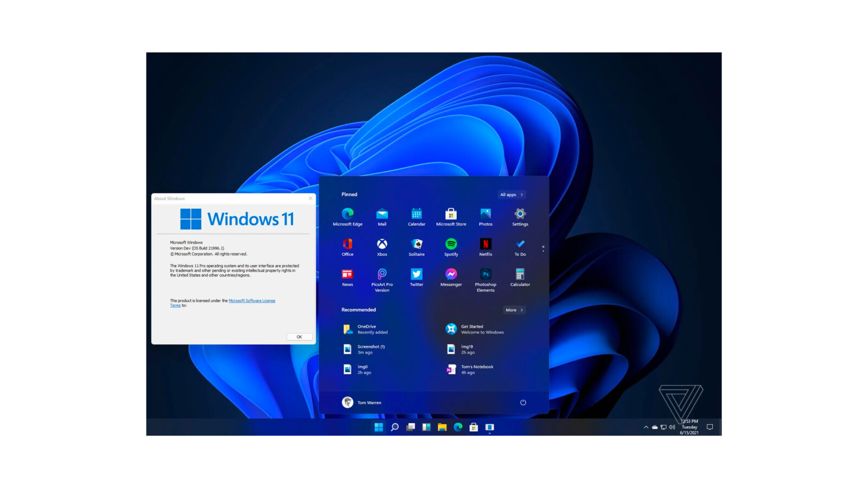The height and width of the screenshot is (488, 868).
Task: Go to the next pinned apps page dots
Action: pos(543,249)
